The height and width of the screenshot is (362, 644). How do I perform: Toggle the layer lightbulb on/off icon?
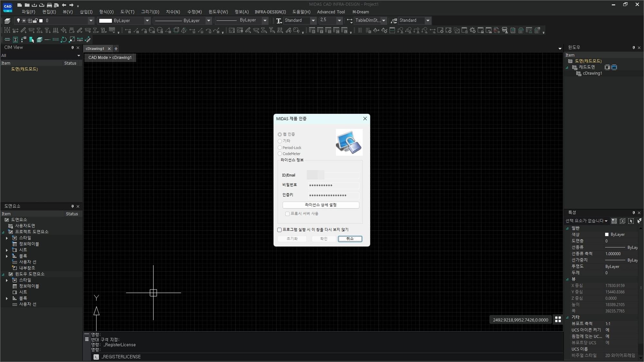point(18,21)
